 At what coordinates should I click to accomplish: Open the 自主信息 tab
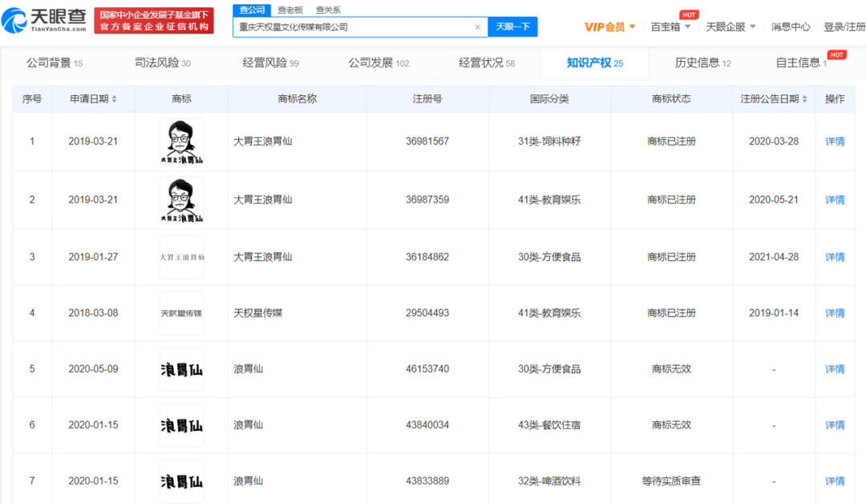(x=801, y=63)
